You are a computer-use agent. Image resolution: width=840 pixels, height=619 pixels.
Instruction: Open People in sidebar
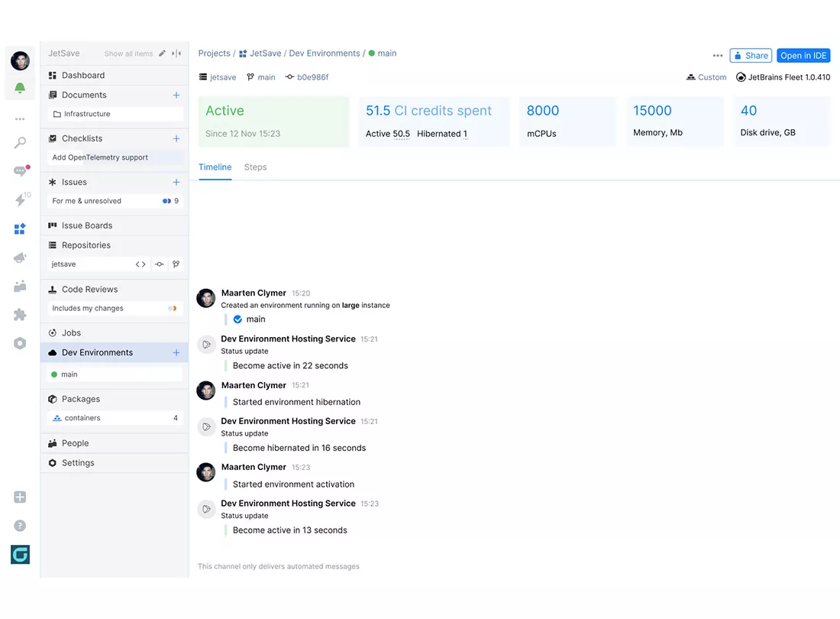point(115,443)
